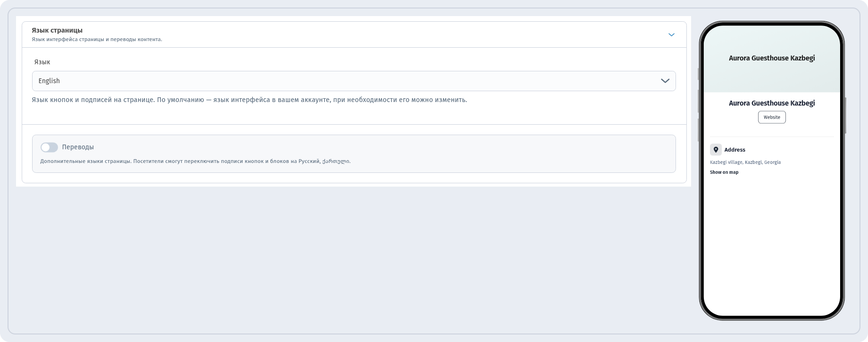Click the Язык интерфейса страницы subtitle text
The width and height of the screenshot is (868, 342).
click(x=97, y=40)
